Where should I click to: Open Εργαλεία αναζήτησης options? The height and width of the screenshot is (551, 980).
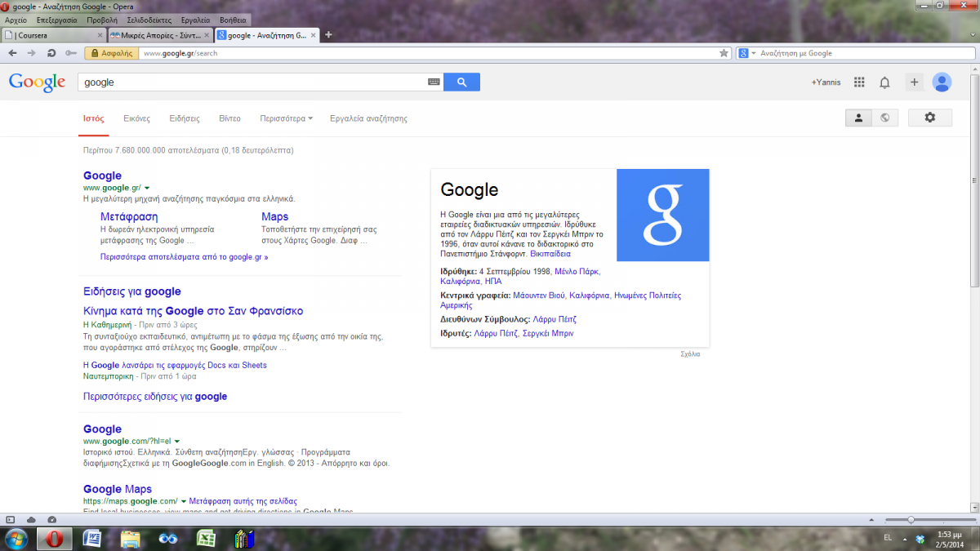[368, 118]
